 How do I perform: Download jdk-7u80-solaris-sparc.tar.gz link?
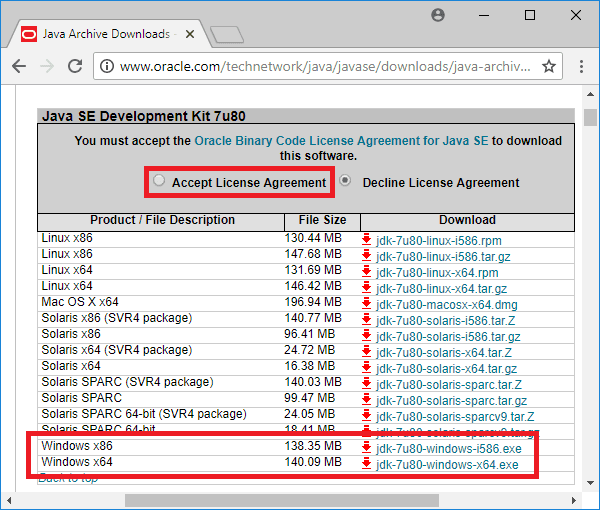(452, 401)
